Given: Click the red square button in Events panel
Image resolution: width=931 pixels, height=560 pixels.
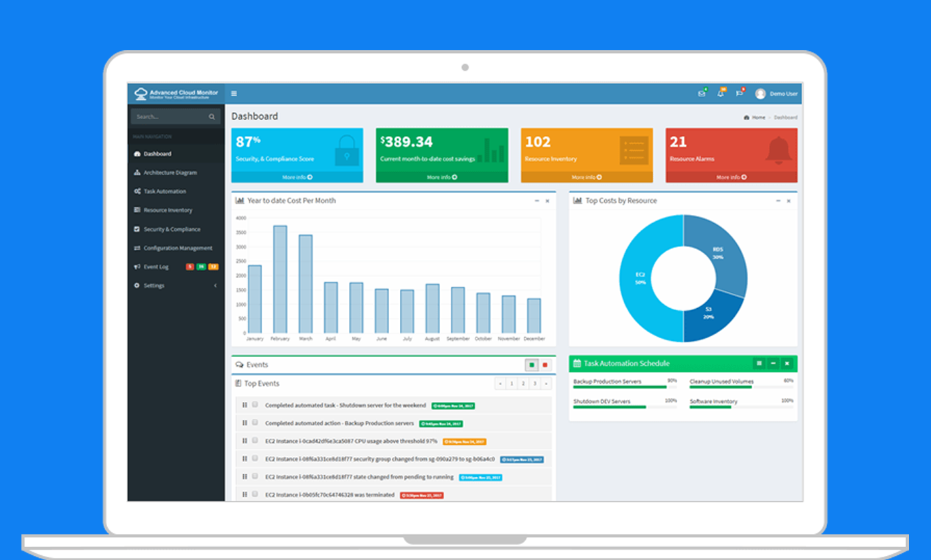Looking at the screenshot, I should pos(545,365).
